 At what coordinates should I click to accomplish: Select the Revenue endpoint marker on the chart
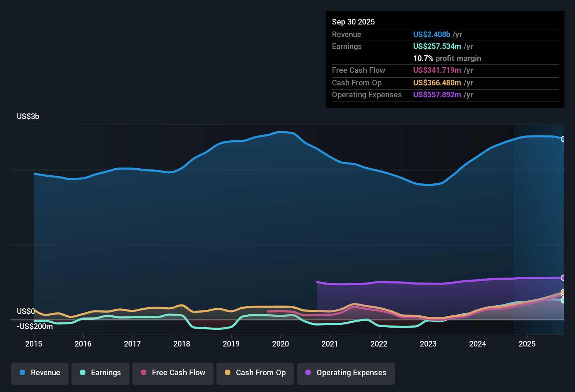563,139
